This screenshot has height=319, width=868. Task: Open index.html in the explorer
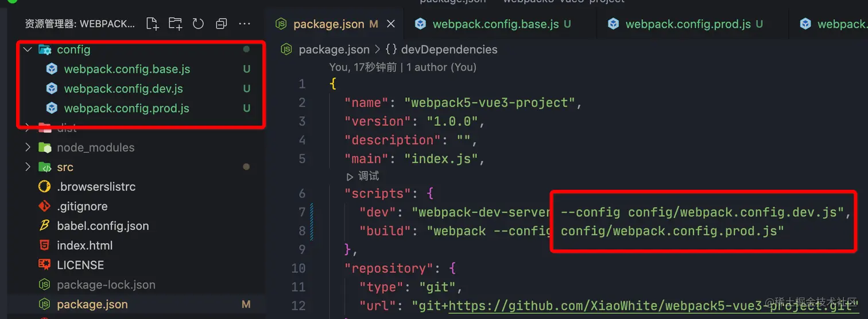point(84,245)
